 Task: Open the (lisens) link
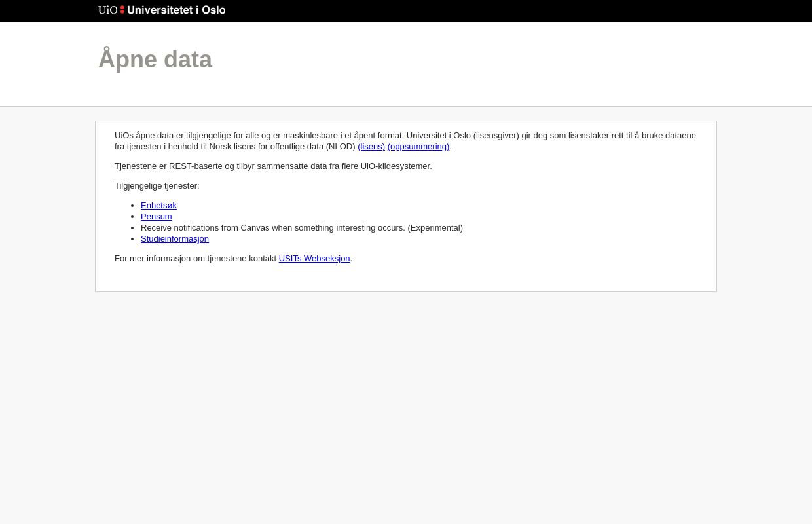[x=371, y=147]
